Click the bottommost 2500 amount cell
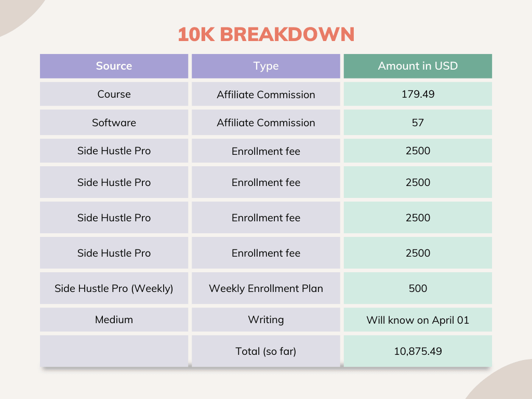This screenshot has height=399, width=532. click(418, 253)
